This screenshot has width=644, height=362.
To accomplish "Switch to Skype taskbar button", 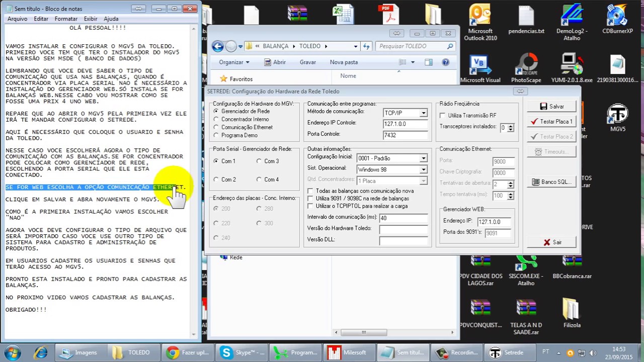I will tap(242, 352).
